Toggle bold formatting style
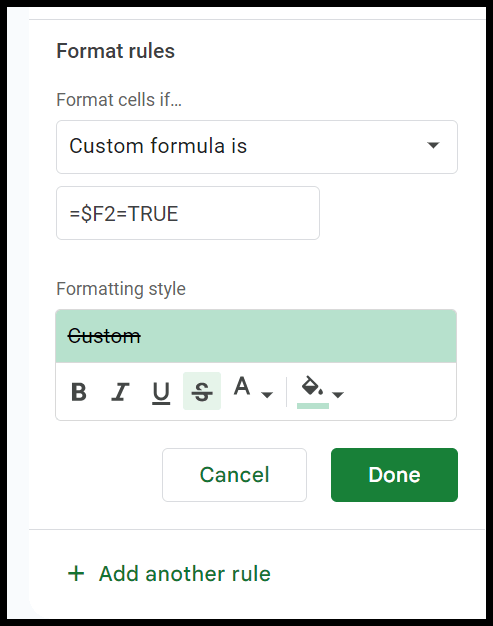 pyautogui.click(x=79, y=392)
